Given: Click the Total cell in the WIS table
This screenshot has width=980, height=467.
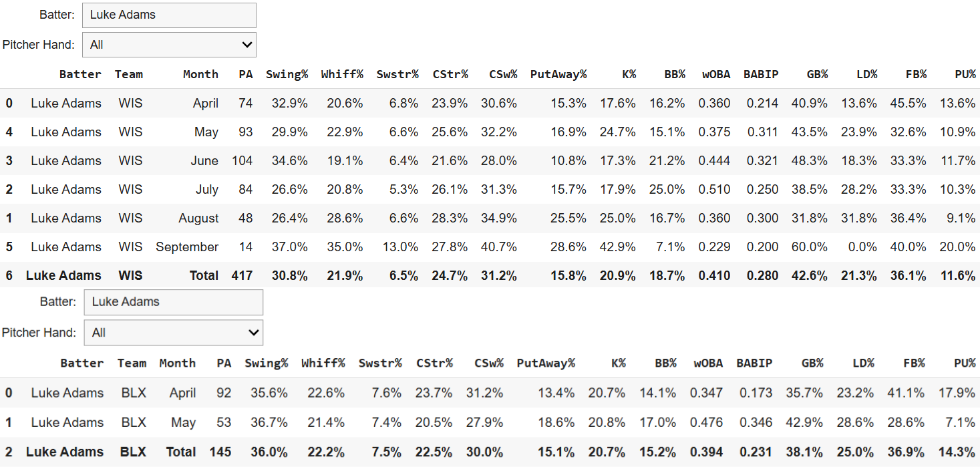Looking at the screenshot, I should tap(204, 276).
